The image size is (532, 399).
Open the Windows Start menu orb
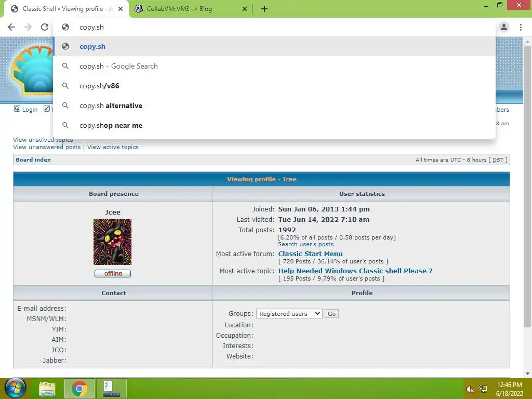click(x=15, y=388)
